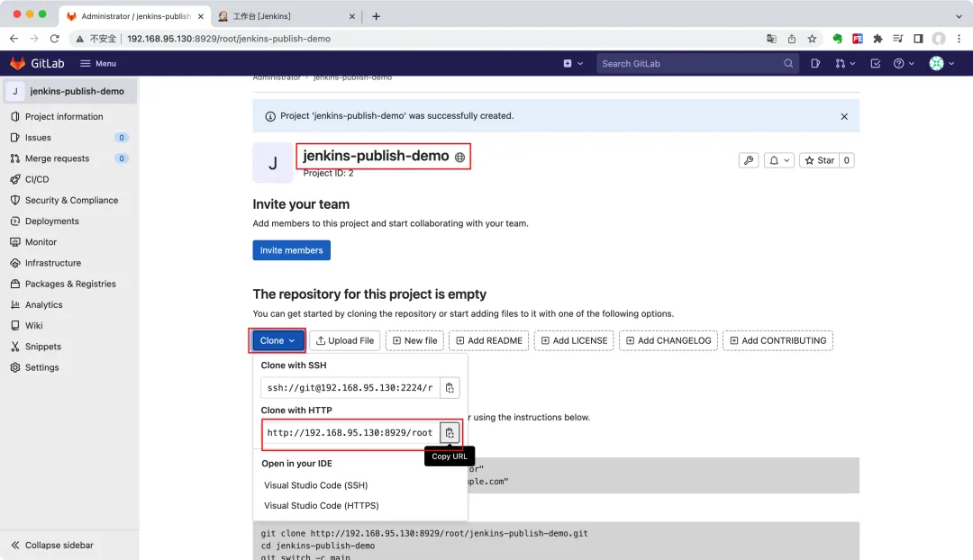Open Project information in sidebar
The height and width of the screenshot is (560, 973).
pos(69,116)
